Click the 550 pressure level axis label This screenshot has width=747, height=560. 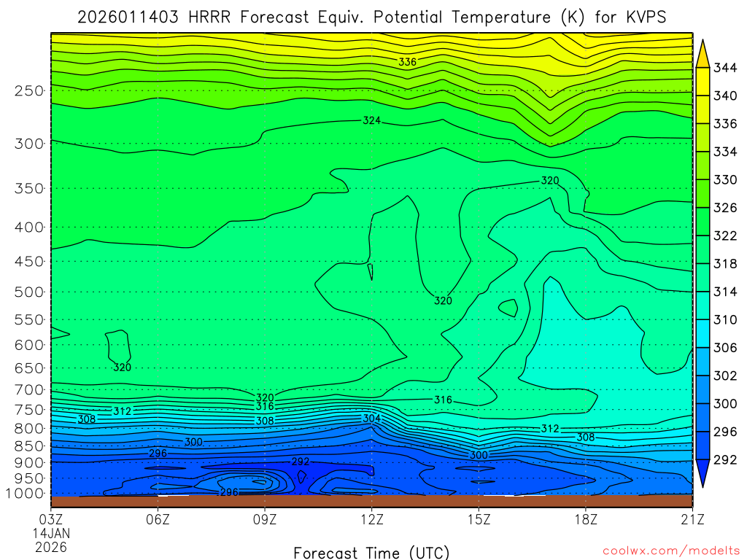29,319
